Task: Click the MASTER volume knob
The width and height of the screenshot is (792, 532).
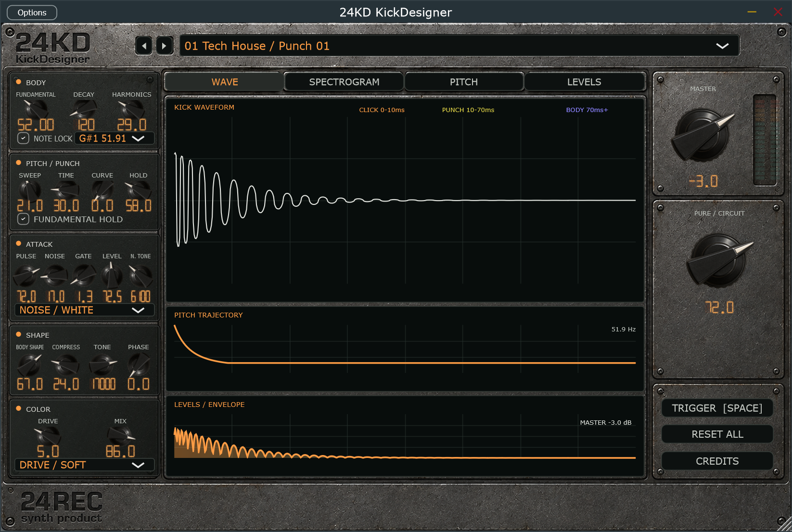Action: [x=702, y=135]
